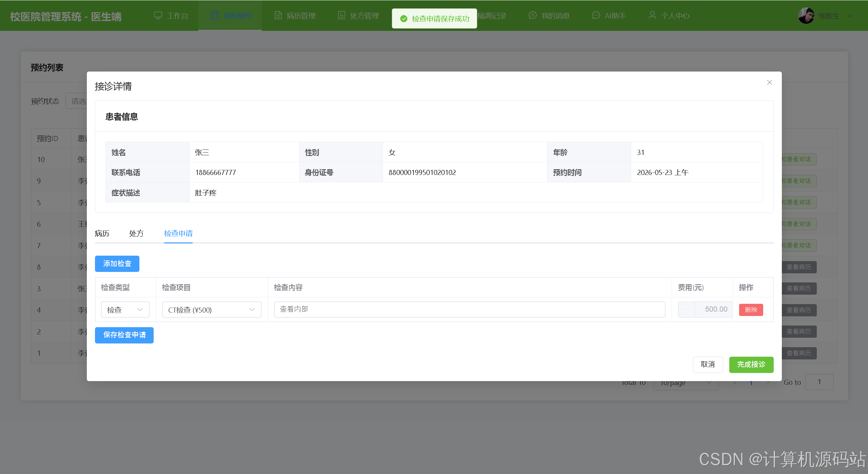
Task: Click the 我的消息 chat bubble icon
Action: click(x=533, y=16)
